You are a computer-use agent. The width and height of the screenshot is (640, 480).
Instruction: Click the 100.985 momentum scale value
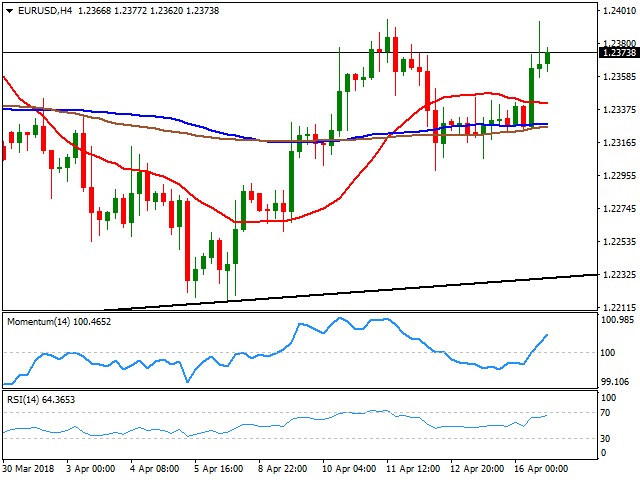pyautogui.click(x=618, y=320)
